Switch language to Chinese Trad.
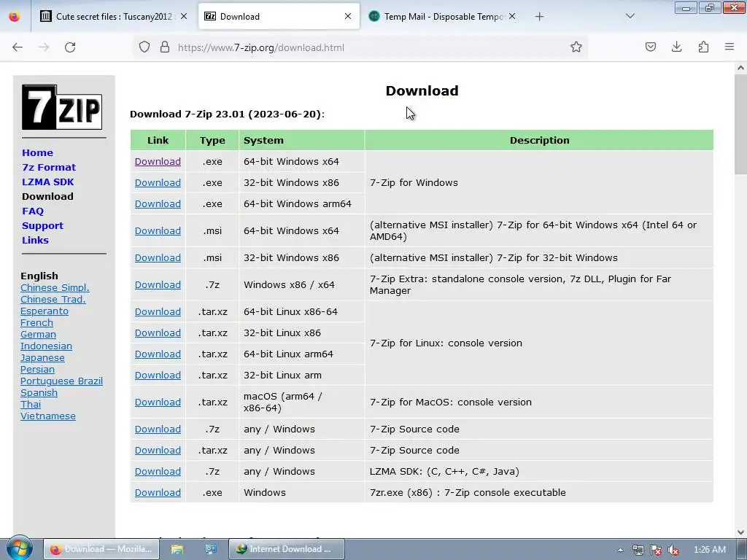747x560 pixels. 53,300
